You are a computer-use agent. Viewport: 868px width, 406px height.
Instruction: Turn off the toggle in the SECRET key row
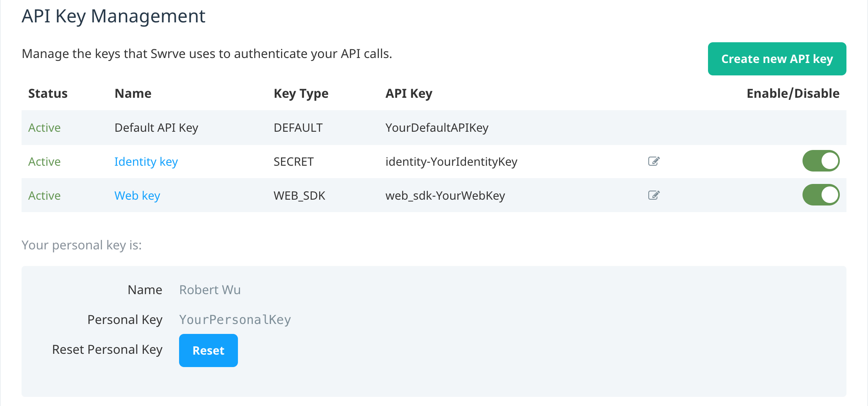[x=820, y=161]
